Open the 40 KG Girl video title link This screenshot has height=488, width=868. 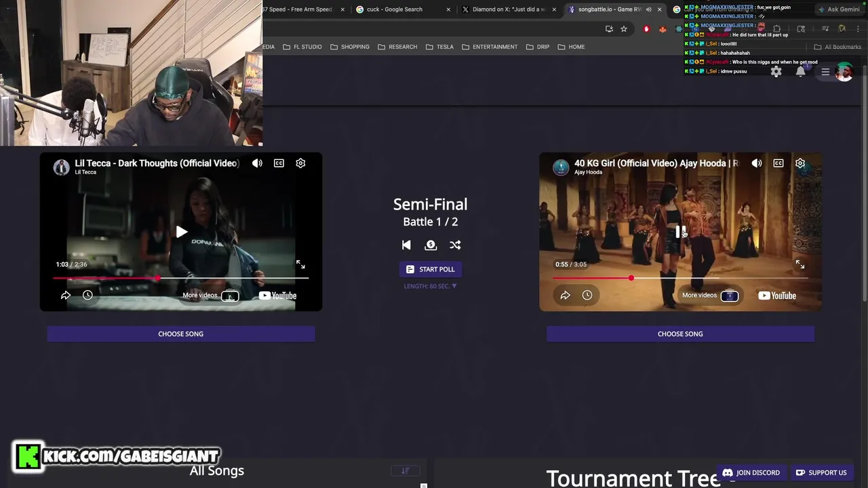click(x=656, y=163)
